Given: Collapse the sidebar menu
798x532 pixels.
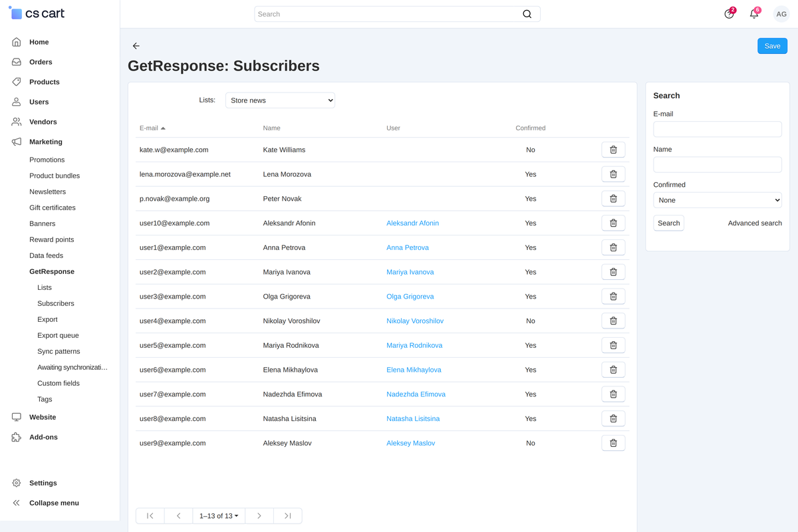Looking at the screenshot, I should [54, 503].
